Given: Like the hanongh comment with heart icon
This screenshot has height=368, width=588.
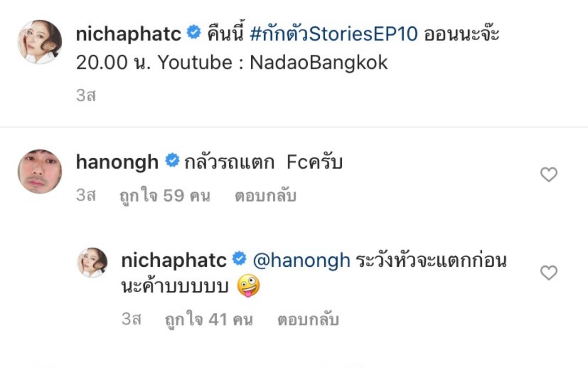Looking at the screenshot, I should point(548,175).
